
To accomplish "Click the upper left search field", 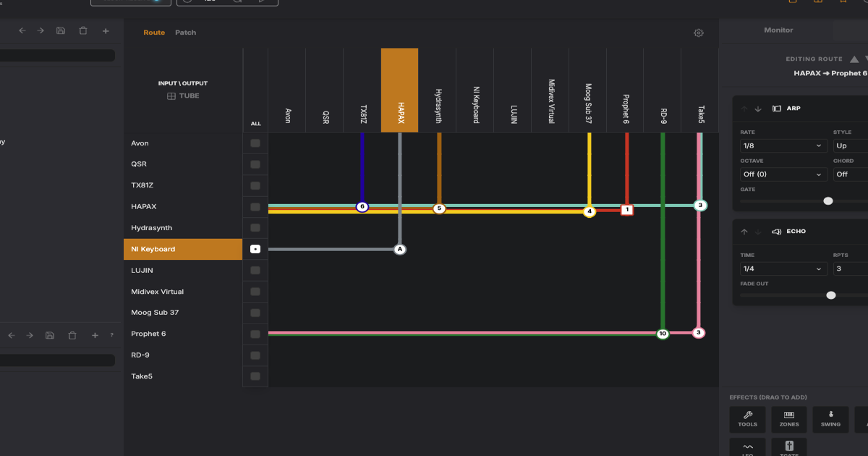I will (x=57, y=56).
